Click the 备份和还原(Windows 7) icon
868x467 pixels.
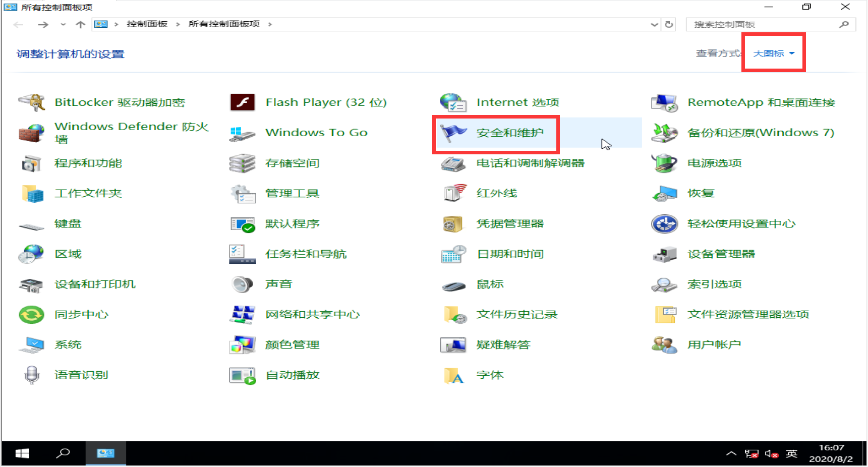tap(664, 133)
